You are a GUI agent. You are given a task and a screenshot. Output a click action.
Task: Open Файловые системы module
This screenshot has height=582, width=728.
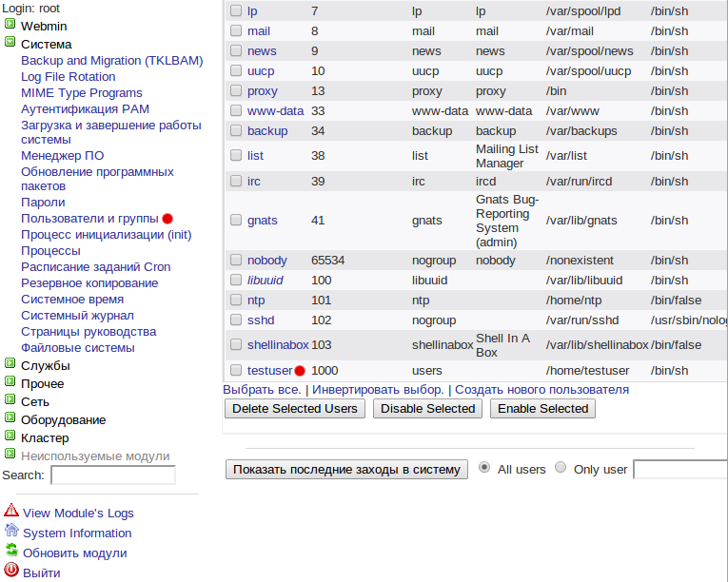77,348
